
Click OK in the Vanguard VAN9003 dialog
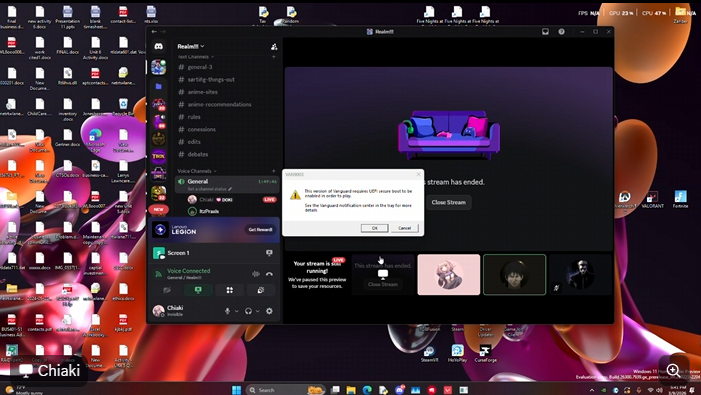tap(375, 228)
